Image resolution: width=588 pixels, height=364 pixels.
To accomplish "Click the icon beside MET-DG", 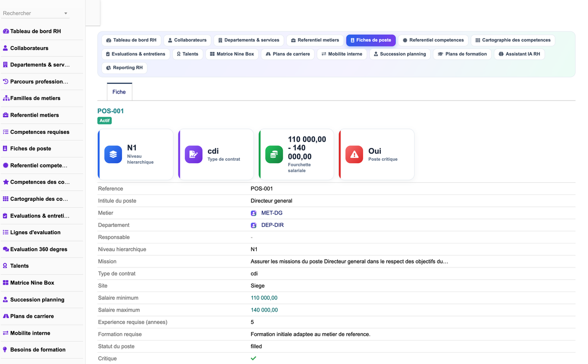I will (254, 213).
